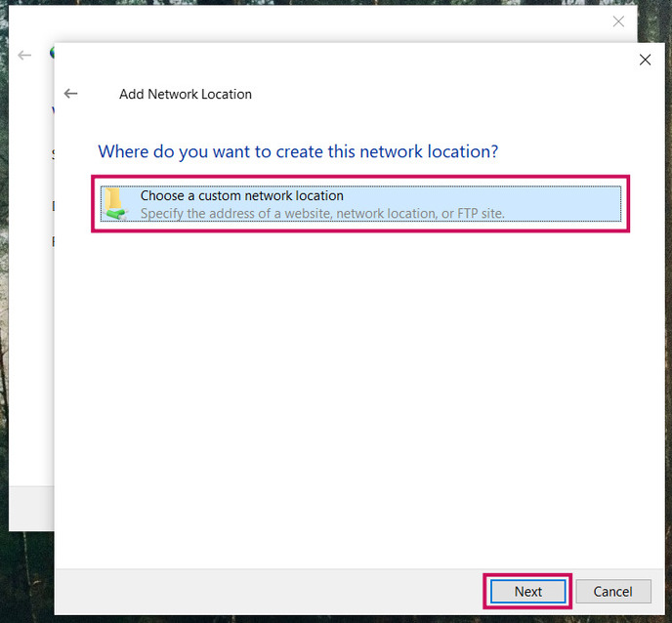
Task: Select Choose a custom network location option
Action: tap(360, 204)
